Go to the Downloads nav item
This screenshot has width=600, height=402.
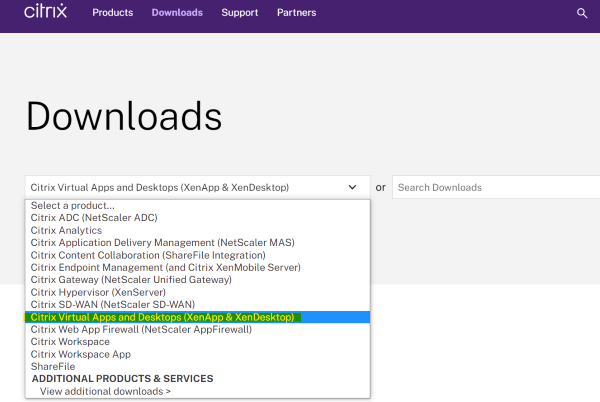(x=177, y=13)
